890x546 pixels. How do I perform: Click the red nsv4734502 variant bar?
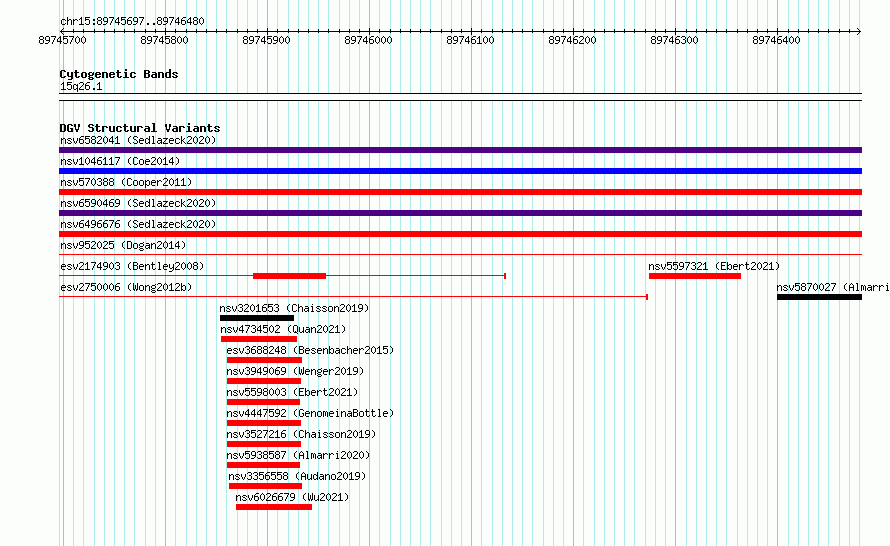tap(259, 339)
